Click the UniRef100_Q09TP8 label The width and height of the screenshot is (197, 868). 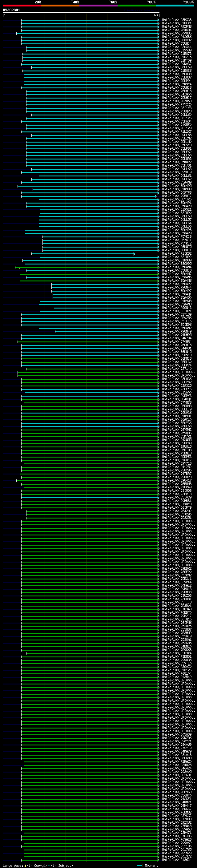tap(176, 193)
